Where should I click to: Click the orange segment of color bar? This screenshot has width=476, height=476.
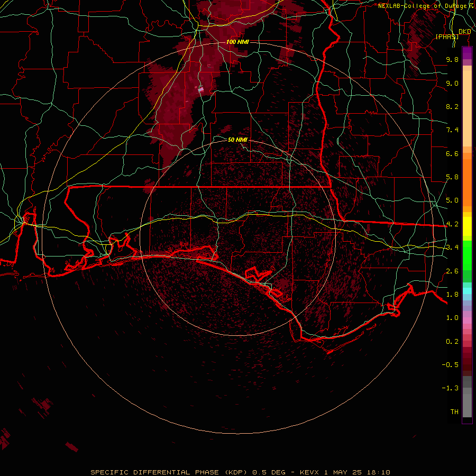pos(467,182)
